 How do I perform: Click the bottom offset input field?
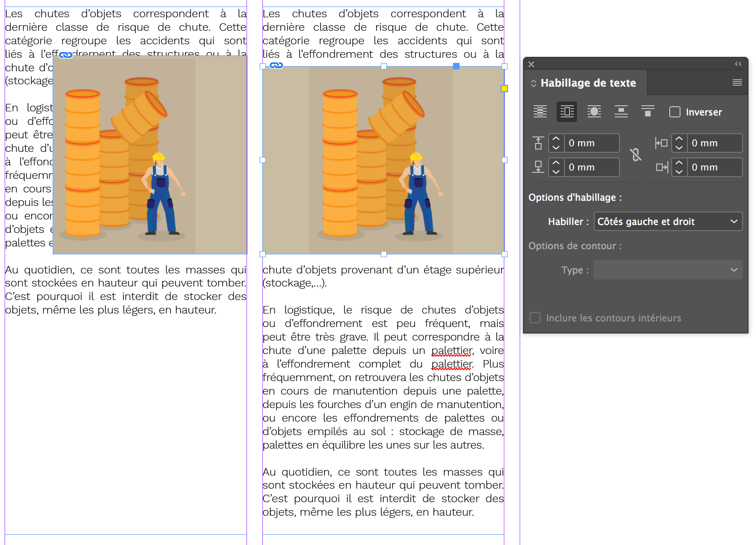point(591,167)
